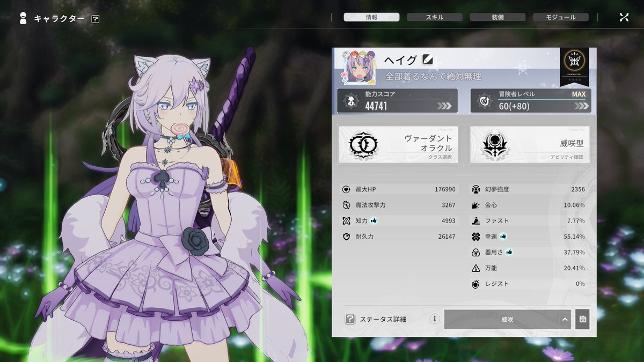Image resolution: width=644 pixels, height=362 pixels.
Task: Click the 幸運 value 55.14%
Action: click(574, 237)
